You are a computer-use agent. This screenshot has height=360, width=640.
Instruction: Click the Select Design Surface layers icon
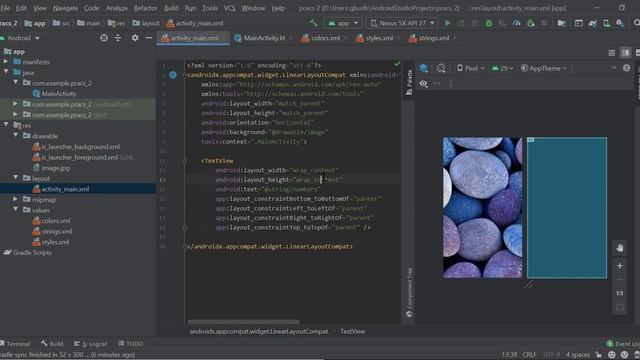click(423, 68)
